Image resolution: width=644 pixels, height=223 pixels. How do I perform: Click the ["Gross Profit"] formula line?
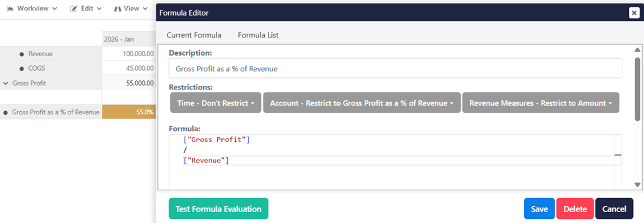point(216,140)
